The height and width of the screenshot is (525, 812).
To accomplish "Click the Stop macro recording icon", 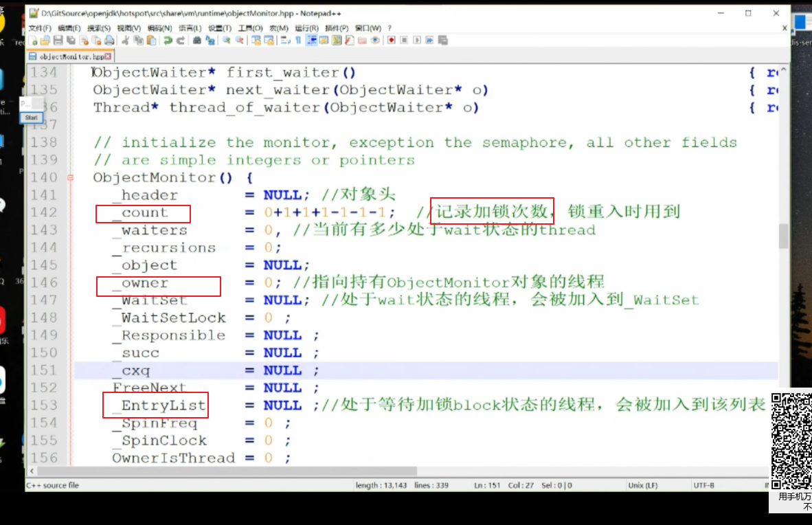I will (405, 41).
